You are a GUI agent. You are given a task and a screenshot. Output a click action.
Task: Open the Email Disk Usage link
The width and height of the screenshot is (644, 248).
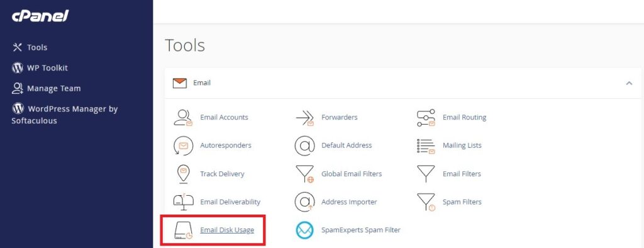coord(227,230)
